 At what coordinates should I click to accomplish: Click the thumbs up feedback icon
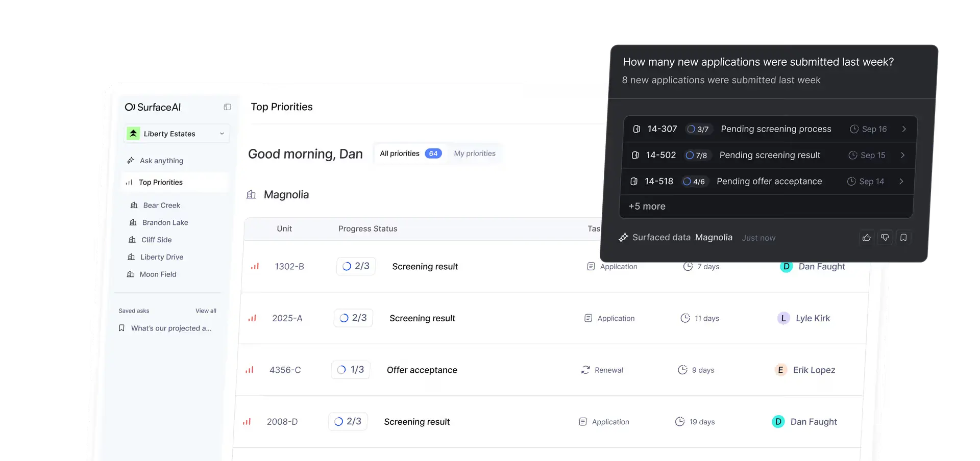click(866, 238)
